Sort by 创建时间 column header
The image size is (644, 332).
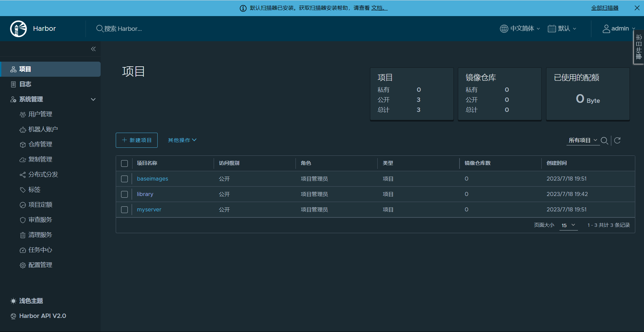[x=557, y=163]
